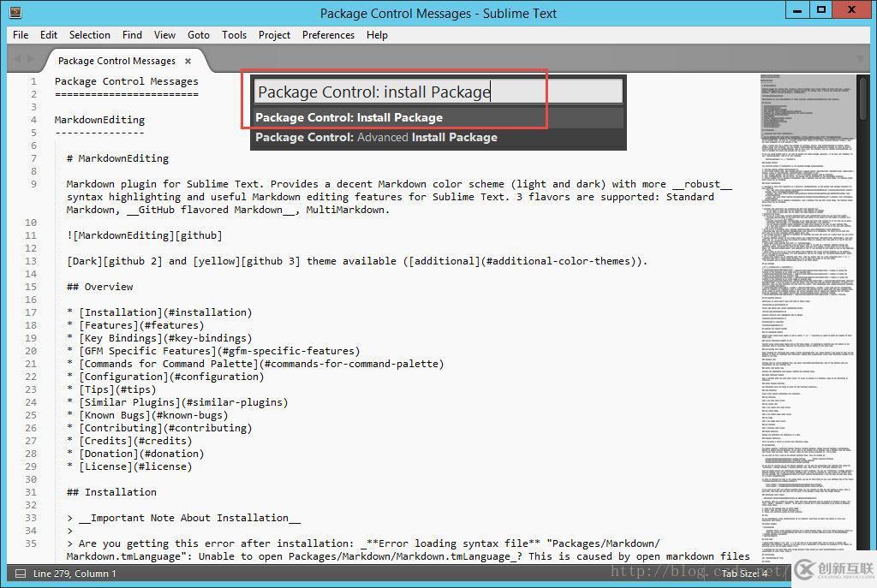Click the previous tab arrow icon
The image size is (877, 588).
pyautogui.click(x=17, y=59)
